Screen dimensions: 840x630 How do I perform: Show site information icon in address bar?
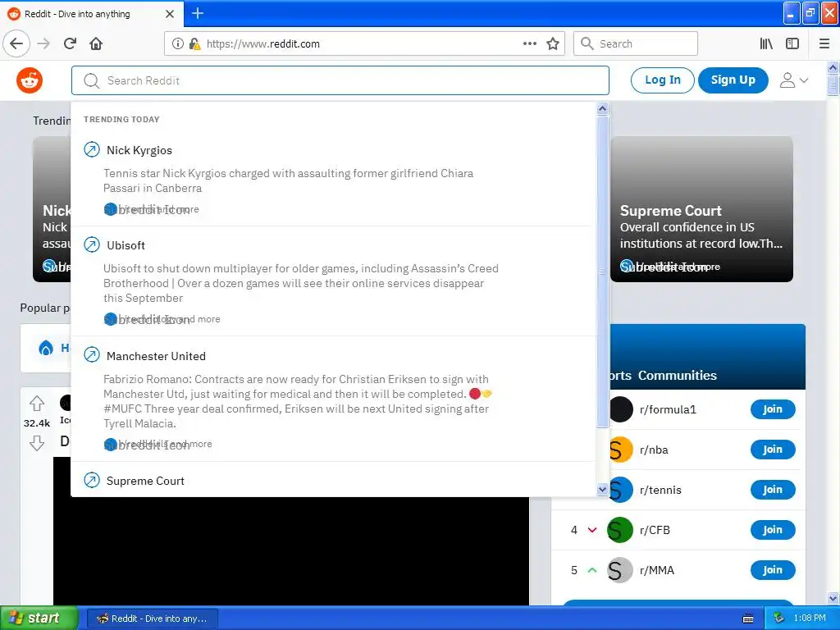click(x=178, y=43)
